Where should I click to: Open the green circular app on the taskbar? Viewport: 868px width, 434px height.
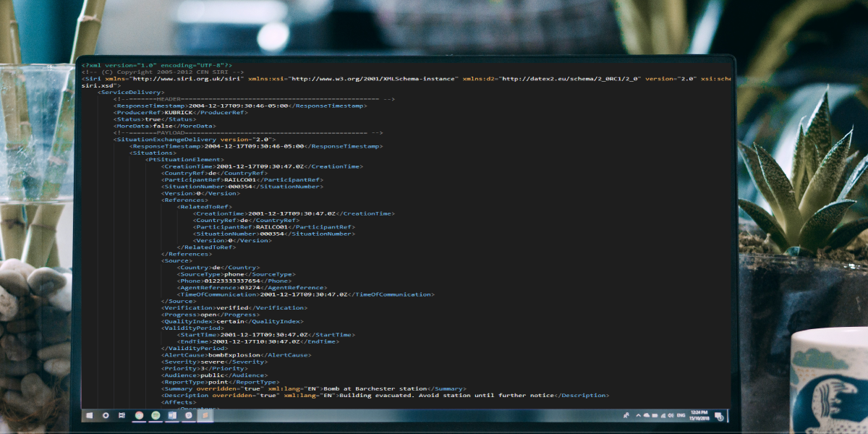coord(155,417)
